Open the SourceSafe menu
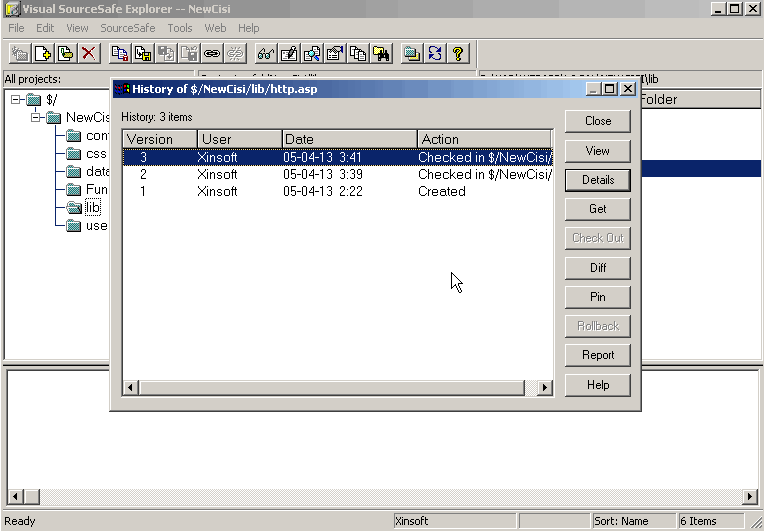 pos(128,28)
